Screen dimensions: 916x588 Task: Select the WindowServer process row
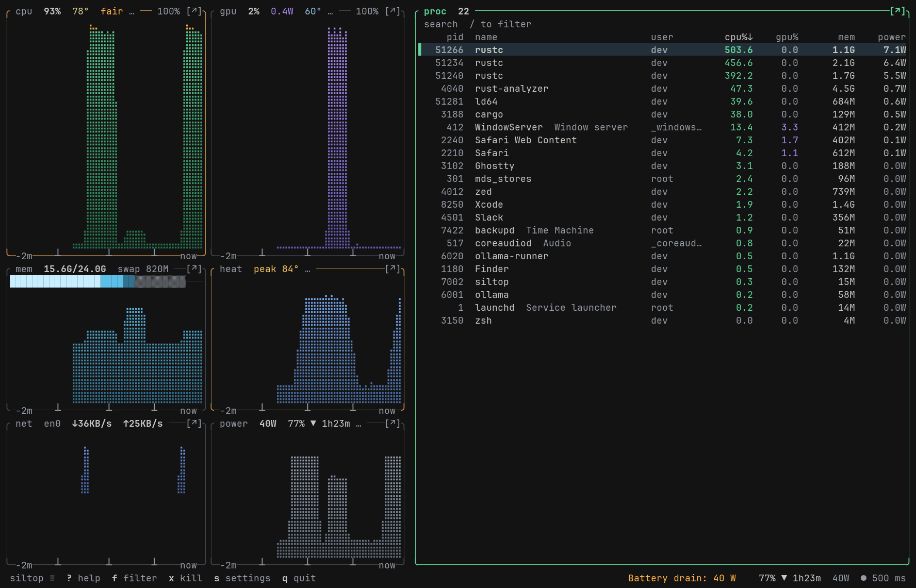[662, 127]
